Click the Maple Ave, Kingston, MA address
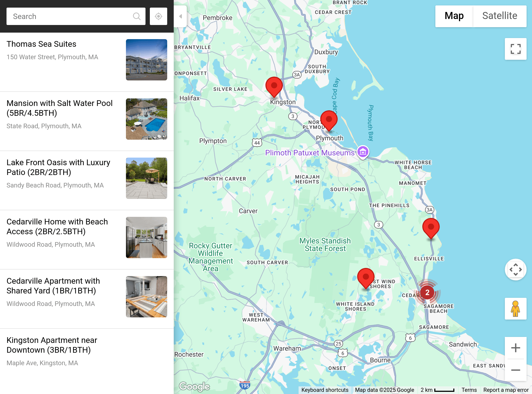Viewport: 532px width, 394px height. pos(42,363)
